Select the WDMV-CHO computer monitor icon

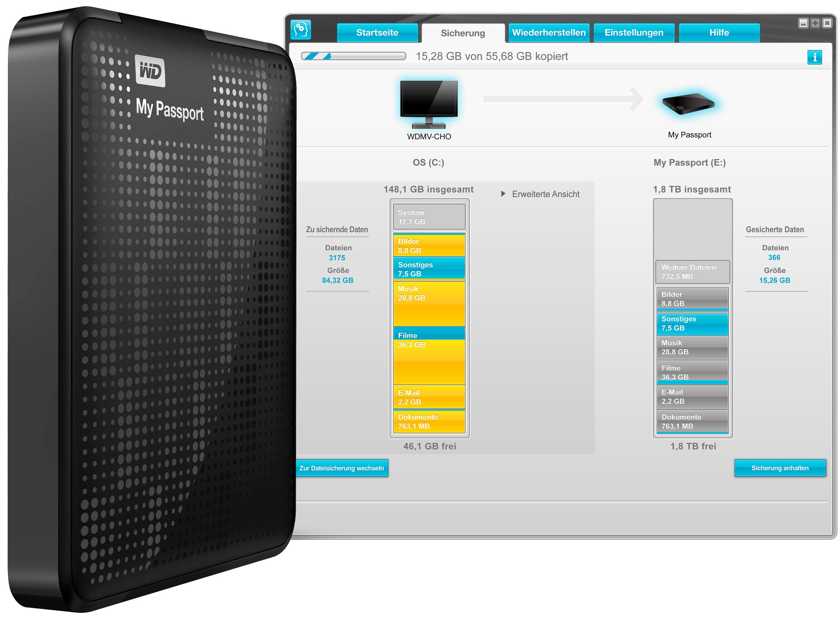[x=429, y=104]
